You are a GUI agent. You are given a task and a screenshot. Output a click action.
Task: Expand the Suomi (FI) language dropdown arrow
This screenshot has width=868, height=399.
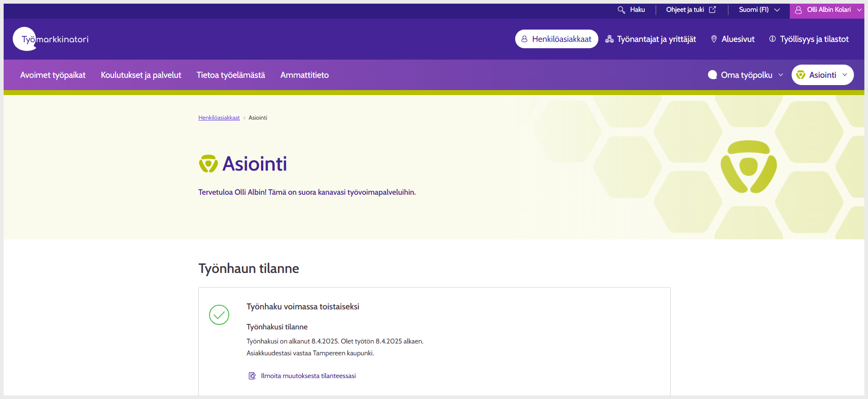777,10
